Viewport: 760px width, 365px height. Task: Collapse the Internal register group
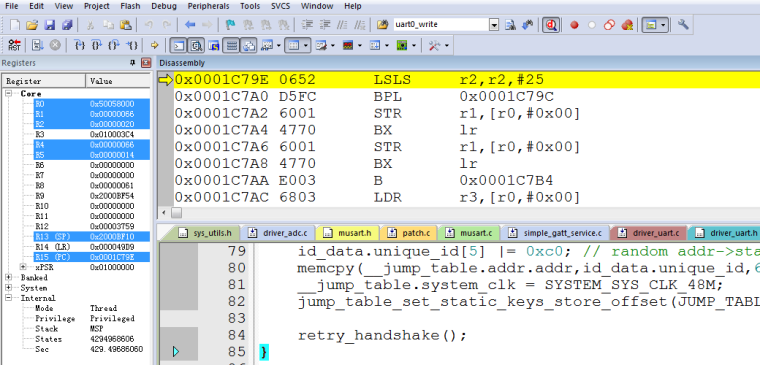(9, 298)
